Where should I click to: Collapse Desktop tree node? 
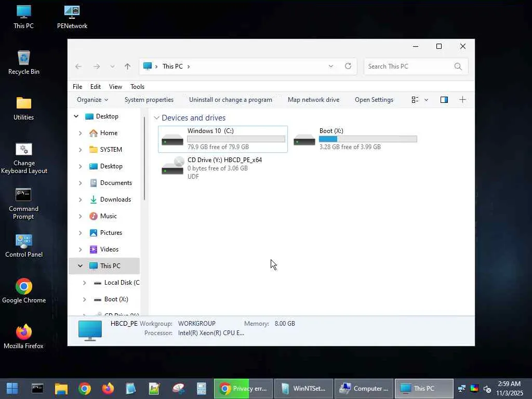(x=76, y=116)
